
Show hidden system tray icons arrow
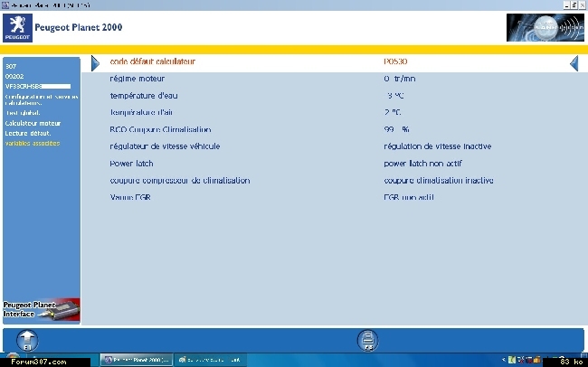(x=503, y=360)
